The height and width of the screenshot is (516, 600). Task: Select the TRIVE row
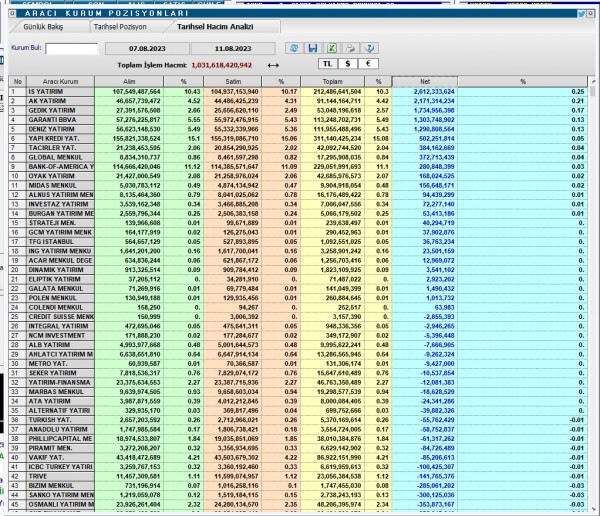pyautogui.click(x=298, y=476)
